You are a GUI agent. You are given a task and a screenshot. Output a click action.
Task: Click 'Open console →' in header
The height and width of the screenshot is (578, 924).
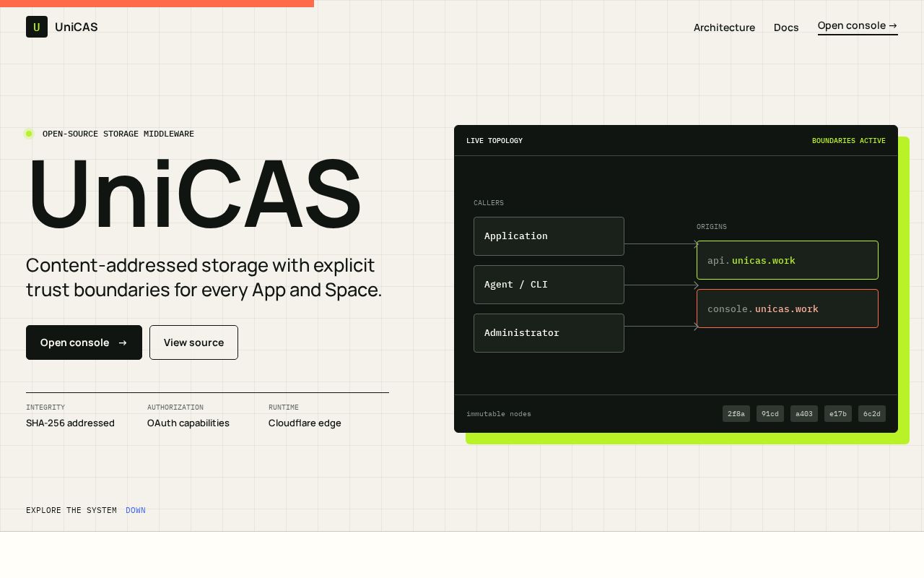(x=858, y=26)
